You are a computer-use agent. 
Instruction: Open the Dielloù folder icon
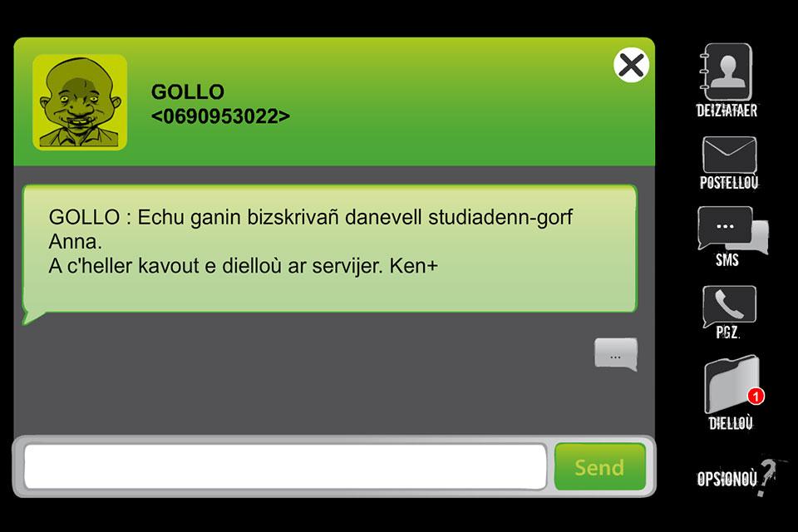click(x=731, y=384)
